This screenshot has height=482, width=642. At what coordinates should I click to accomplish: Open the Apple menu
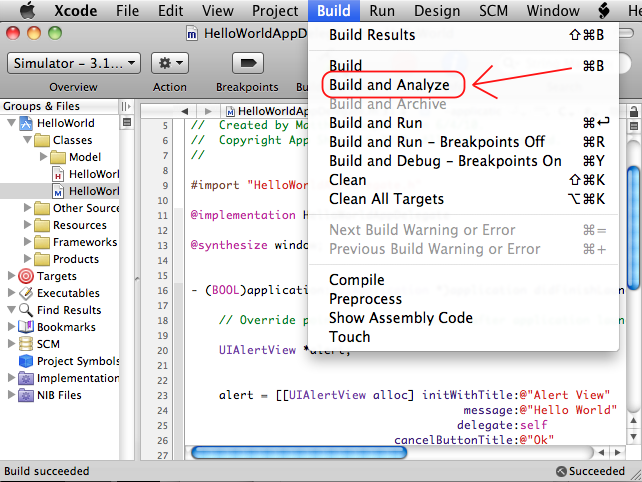pos(28,10)
